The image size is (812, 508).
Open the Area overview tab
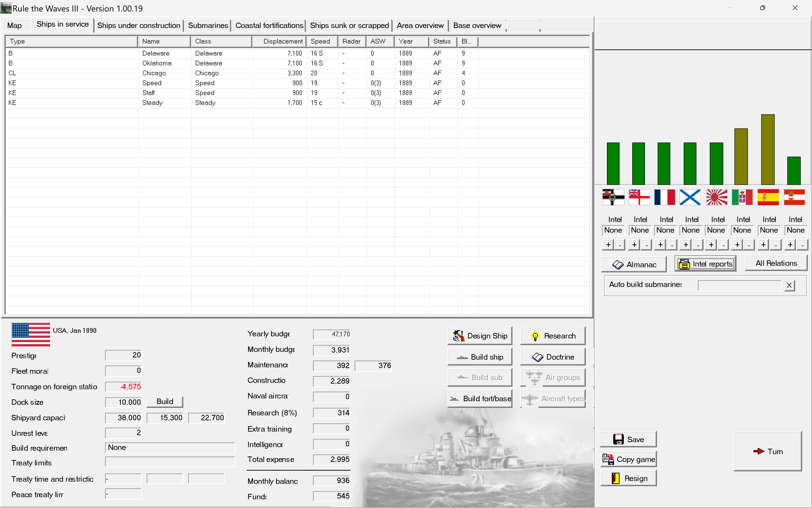pos(420,26)
